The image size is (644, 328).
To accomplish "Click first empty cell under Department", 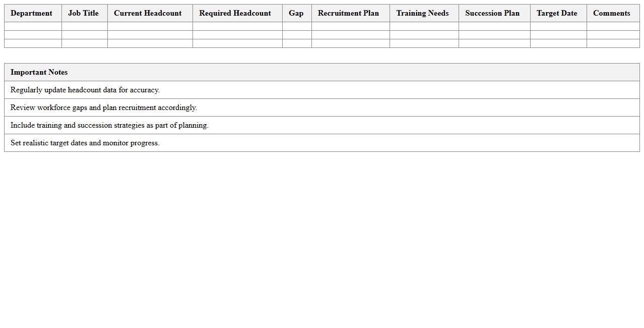I will pyautogui.click(x=33, y=26).
